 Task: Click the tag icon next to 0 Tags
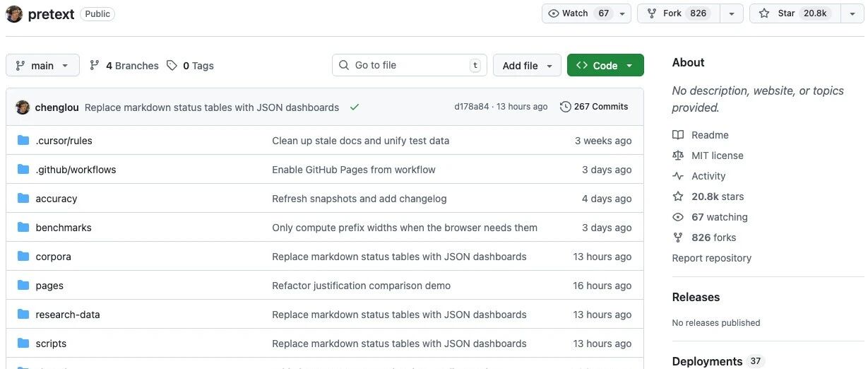(x=172, y=66)
